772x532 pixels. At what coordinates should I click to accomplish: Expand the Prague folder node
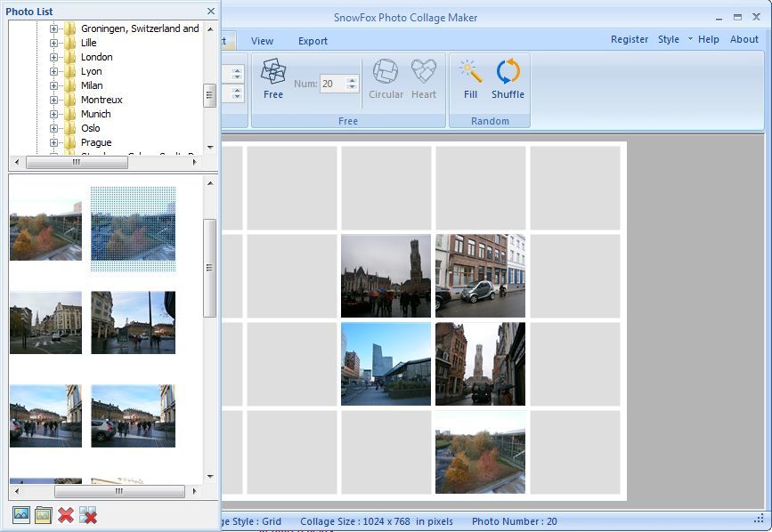click(53, 142)
